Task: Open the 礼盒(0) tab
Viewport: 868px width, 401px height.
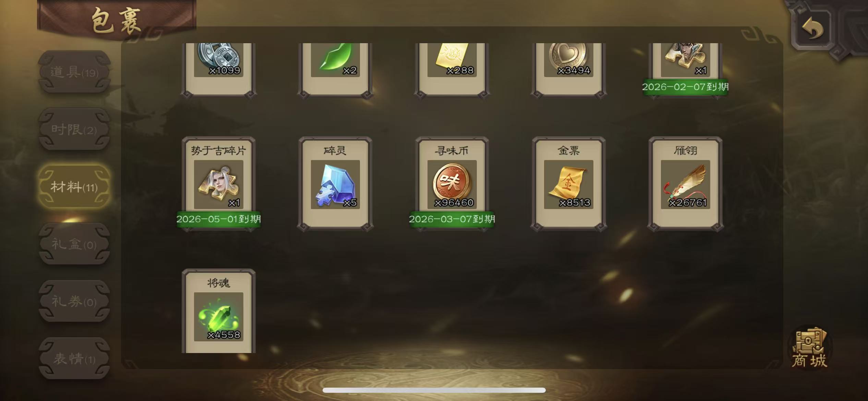Action: 74,244
